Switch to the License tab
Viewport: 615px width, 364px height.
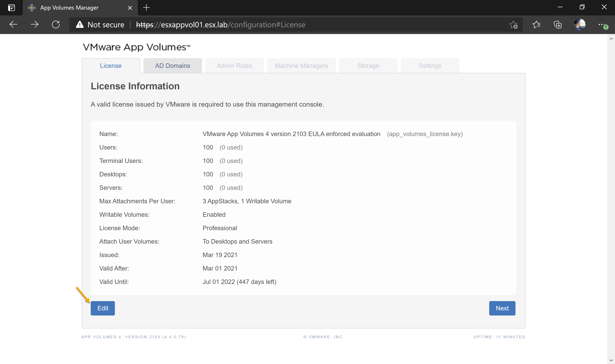point(111,66)
